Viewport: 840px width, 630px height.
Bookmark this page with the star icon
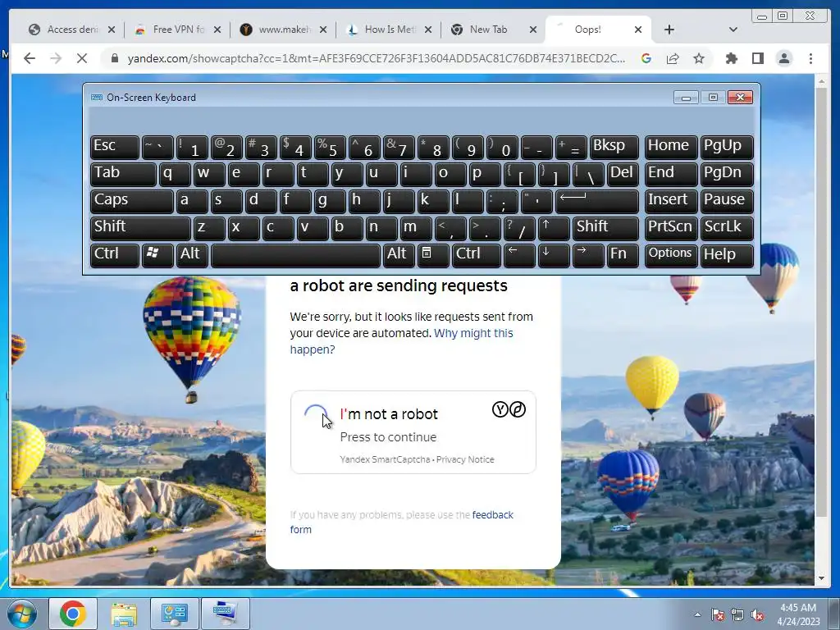click(699, 58)
